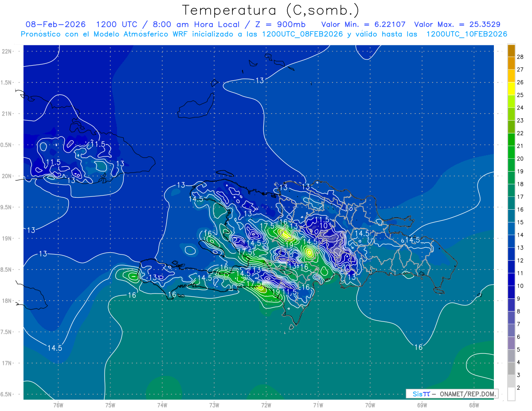Click the '10' contour label on the map
The width and height of the screenshot is (532, 411).
click(324, 226)
